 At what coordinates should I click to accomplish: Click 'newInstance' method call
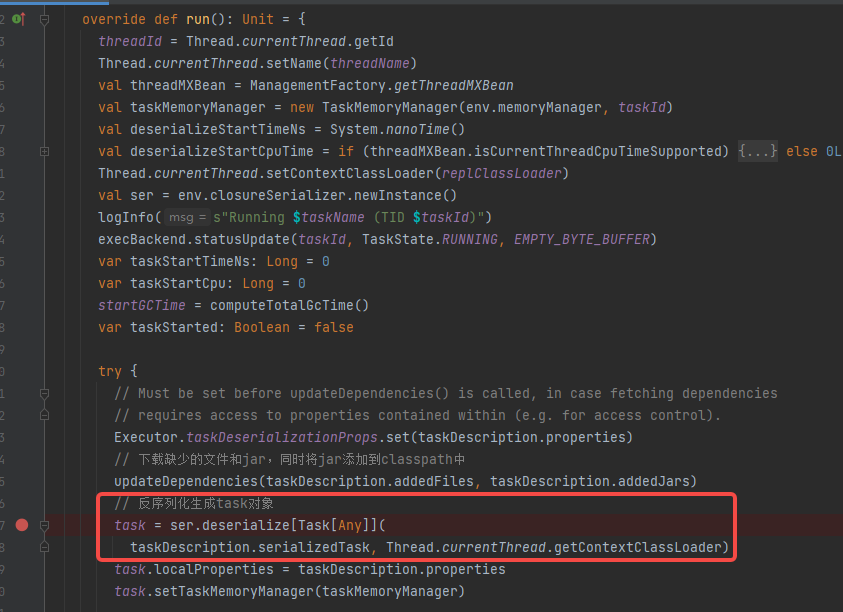398,196
